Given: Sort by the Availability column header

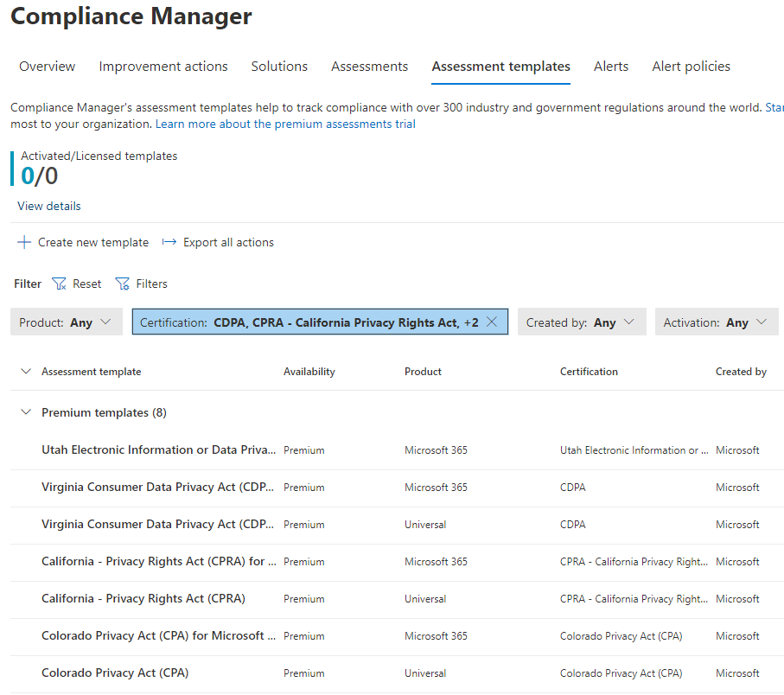Looking at the screenshot, I should 309,372.
